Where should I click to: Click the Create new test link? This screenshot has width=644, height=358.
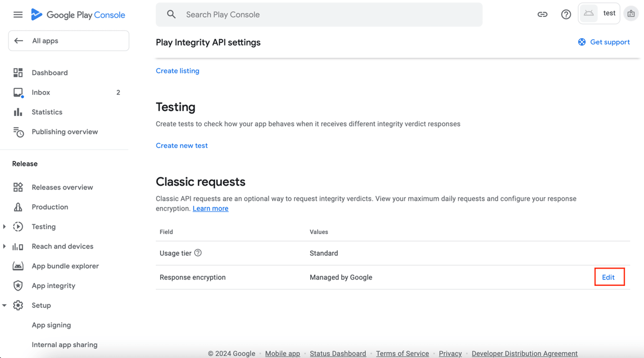(x=181, y=145)
